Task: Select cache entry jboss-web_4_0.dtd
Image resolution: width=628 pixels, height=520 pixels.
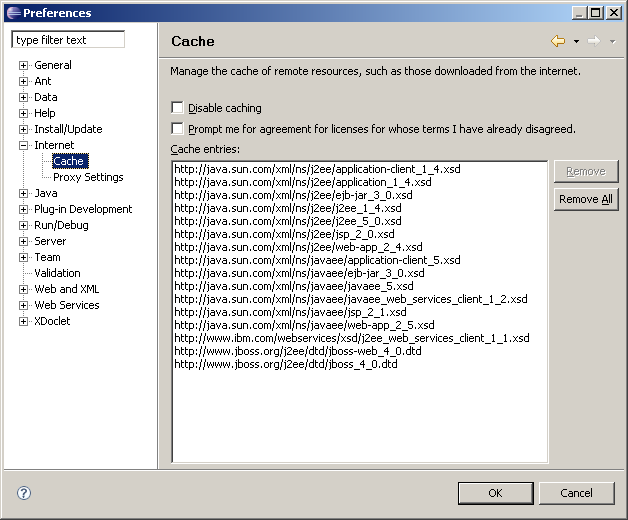Action: coord(298,351)
